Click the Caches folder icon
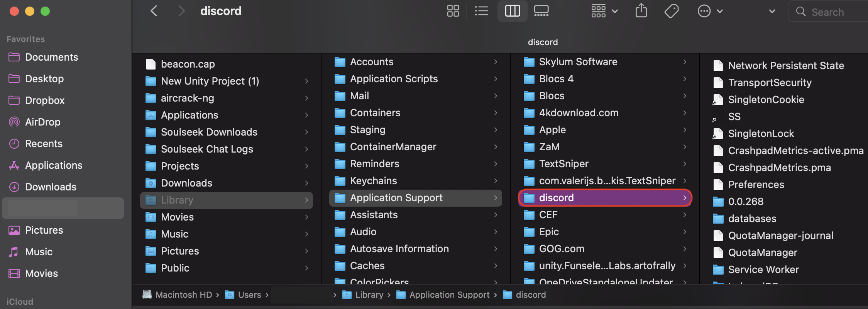Screen dimensions: 868x309 pyautogui.click(x=340, y=266)
